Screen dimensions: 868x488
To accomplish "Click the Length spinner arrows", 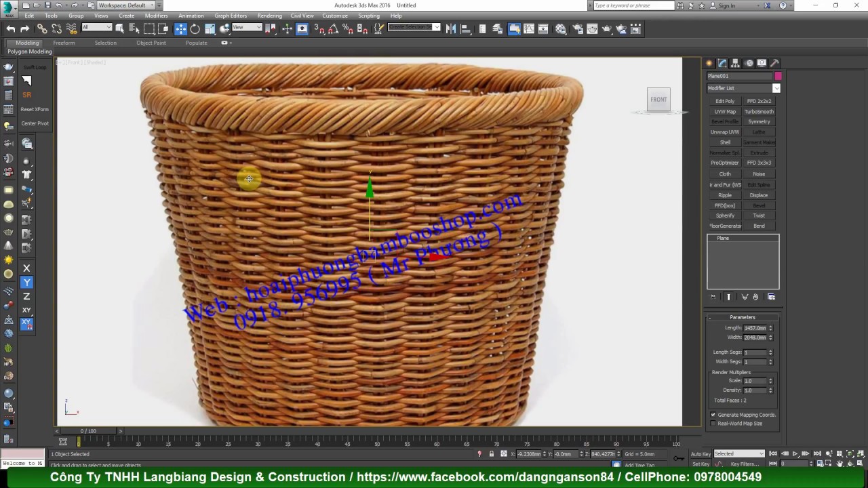I will [770, 328].
